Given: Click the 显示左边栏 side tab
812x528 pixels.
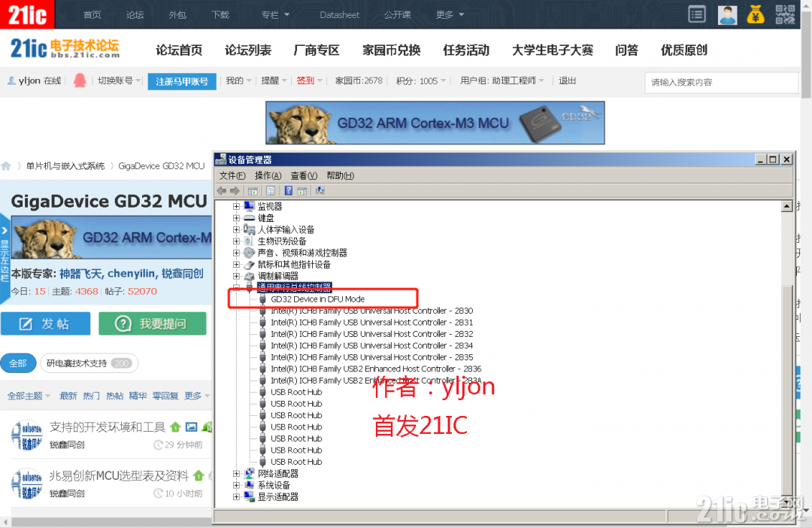Looking at the screenshot, I should pyautogui.click(x=5, y=259).
